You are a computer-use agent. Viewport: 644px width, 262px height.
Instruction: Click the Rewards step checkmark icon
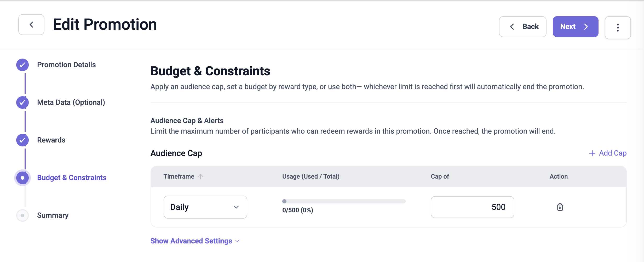click(x=22, y=140)
